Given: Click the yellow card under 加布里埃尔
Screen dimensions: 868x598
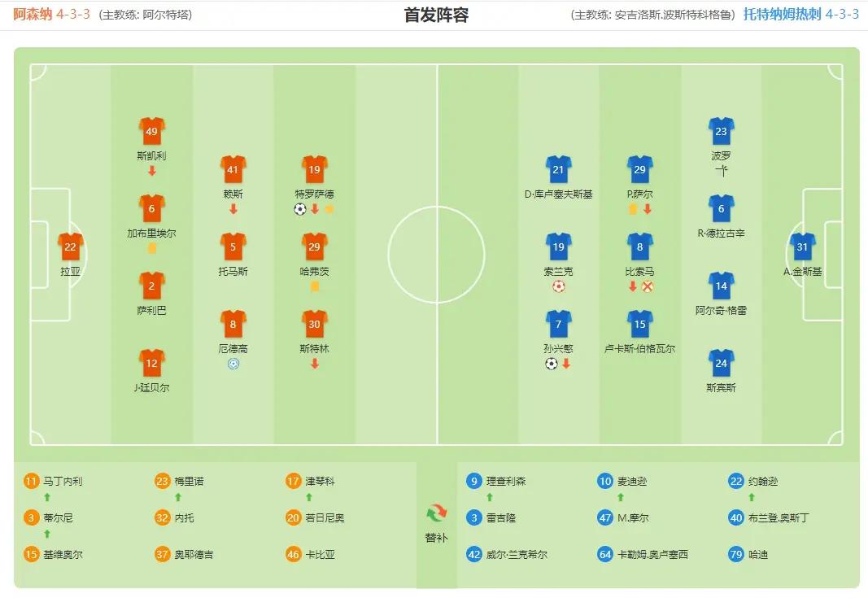Looking at the screenshot, I should [152, 248].
